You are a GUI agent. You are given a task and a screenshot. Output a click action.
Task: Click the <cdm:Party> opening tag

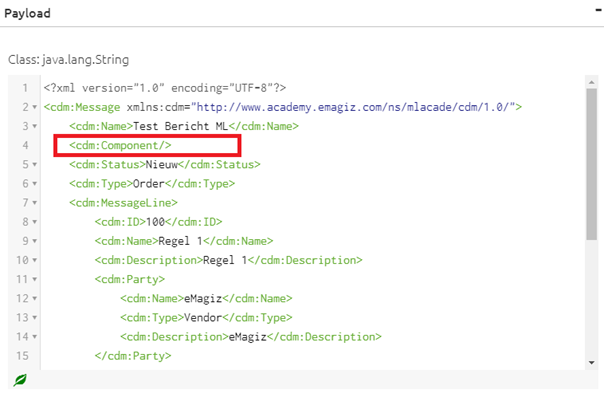pos(130,279)
